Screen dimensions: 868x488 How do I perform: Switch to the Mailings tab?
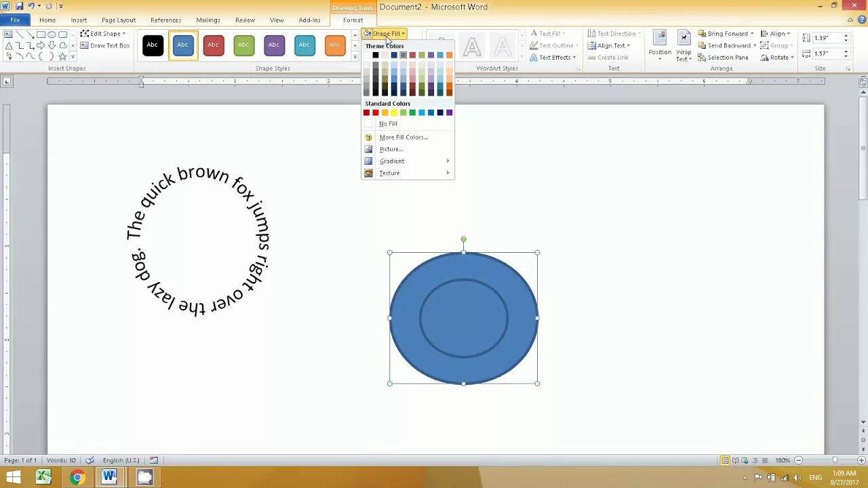[x=208, y=20]
